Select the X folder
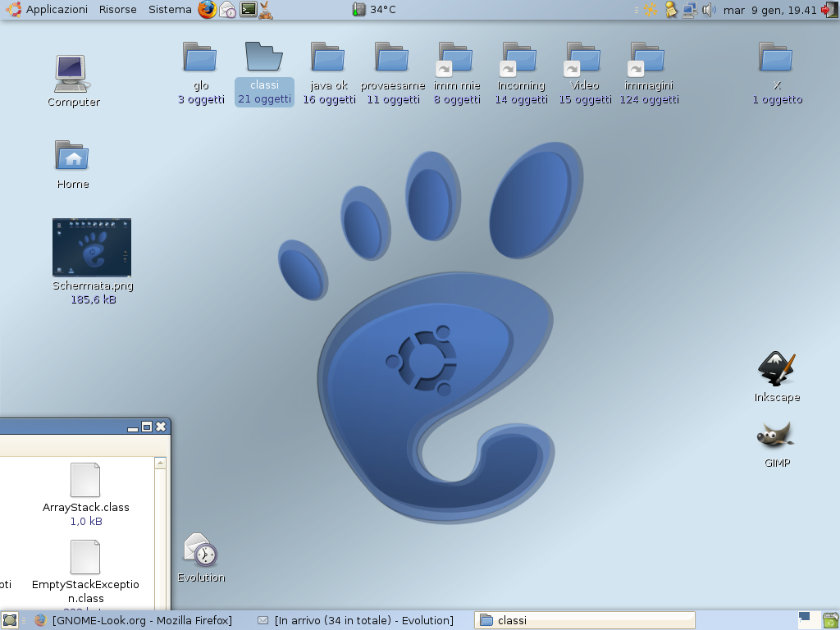The height and width of the screenshot is (630, 840). 776,57
